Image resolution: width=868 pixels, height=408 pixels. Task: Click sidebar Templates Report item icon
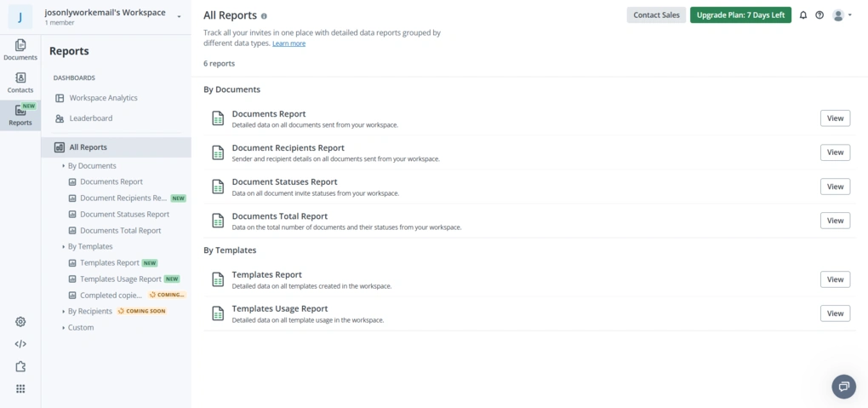[72, 262]
